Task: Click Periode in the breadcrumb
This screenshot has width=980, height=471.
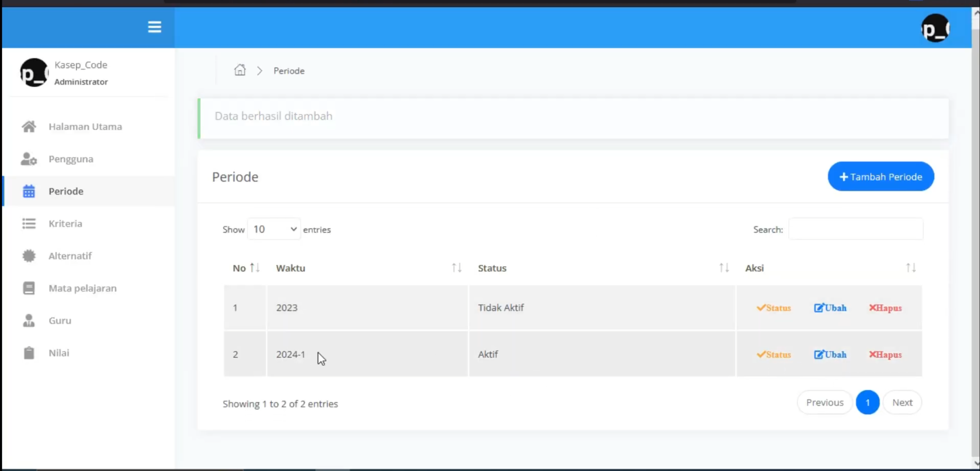Action: coord(289,71)
